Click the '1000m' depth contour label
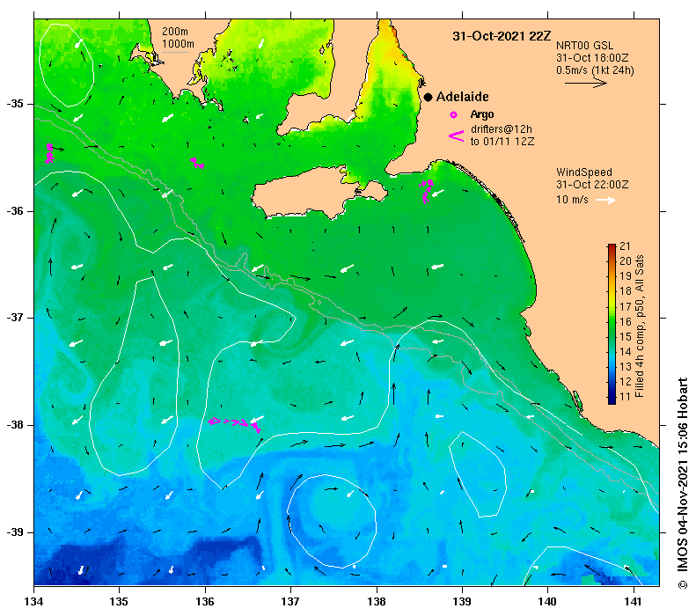Screen dimensions: 696x616 [178, 44]
